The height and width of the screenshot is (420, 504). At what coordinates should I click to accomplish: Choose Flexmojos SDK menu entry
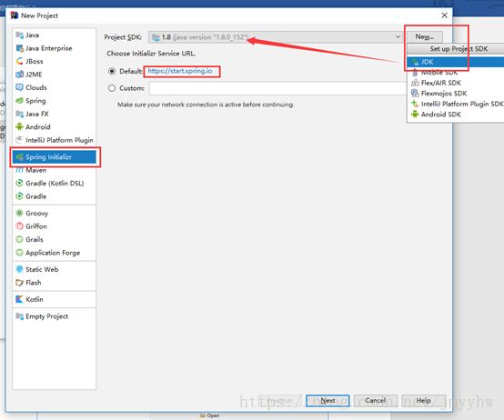click(x=456, y=93)
